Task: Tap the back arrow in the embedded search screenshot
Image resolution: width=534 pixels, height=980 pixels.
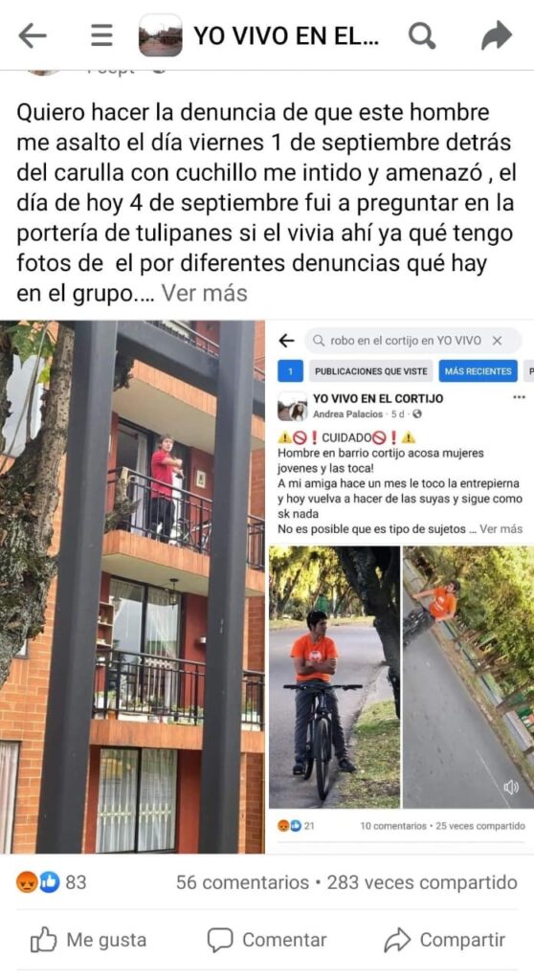Action: (286, 340)
